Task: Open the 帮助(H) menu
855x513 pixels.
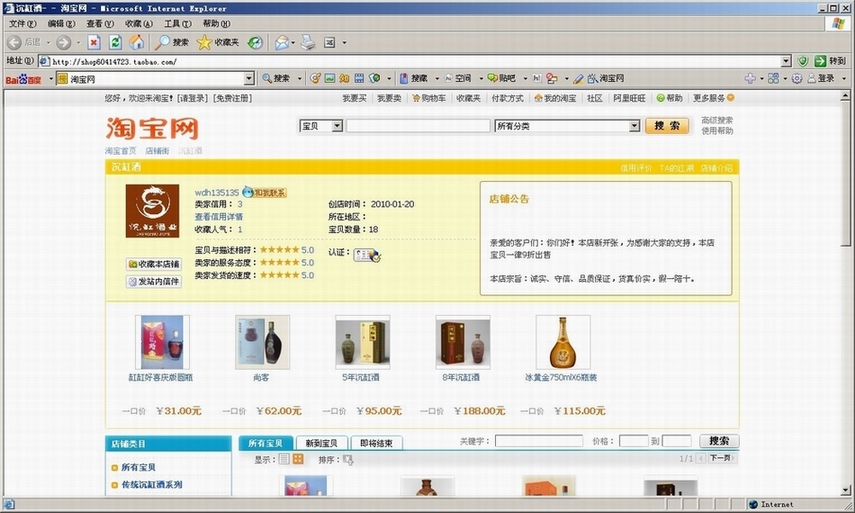Action: [x=216, y=23]
